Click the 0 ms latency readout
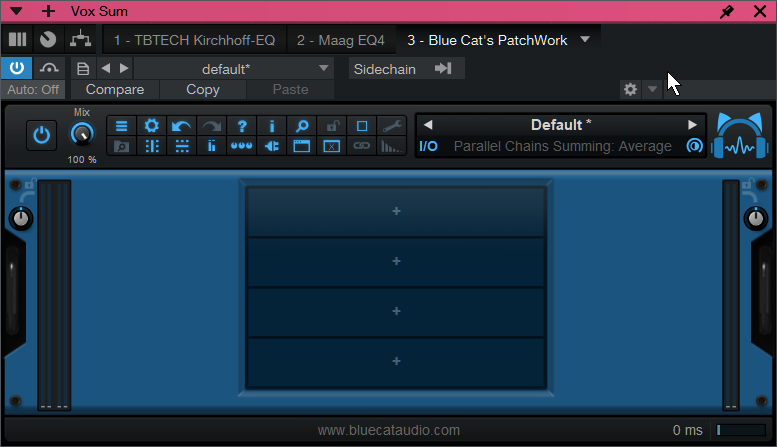The height and width of the screenshot is (447, 777). tap(687, 430)
